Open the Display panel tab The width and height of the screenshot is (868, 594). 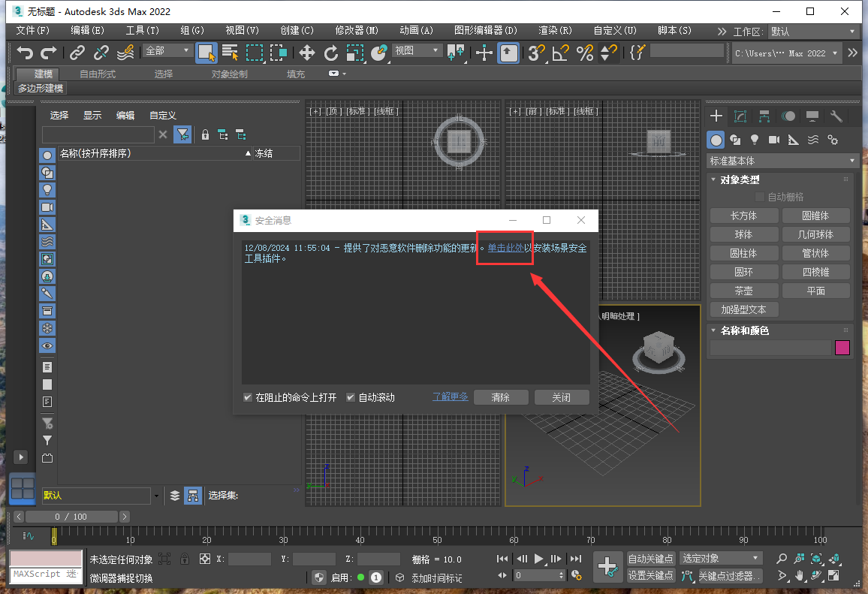click(812, 116)
